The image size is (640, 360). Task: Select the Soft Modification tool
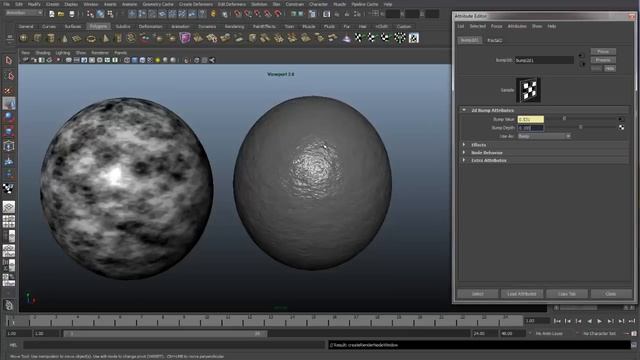click(9, 161)
